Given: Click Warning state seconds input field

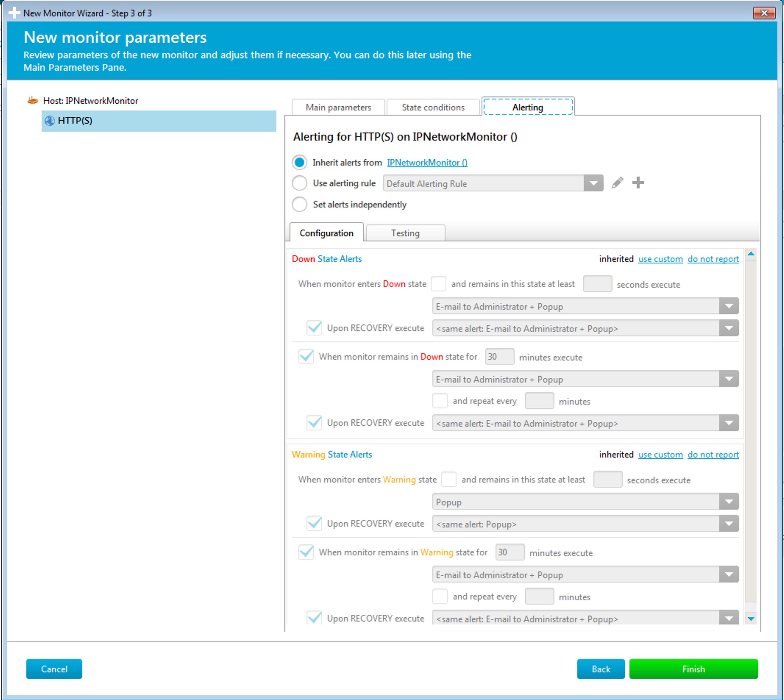Looking at the screenshot, I should pos(608,480).
